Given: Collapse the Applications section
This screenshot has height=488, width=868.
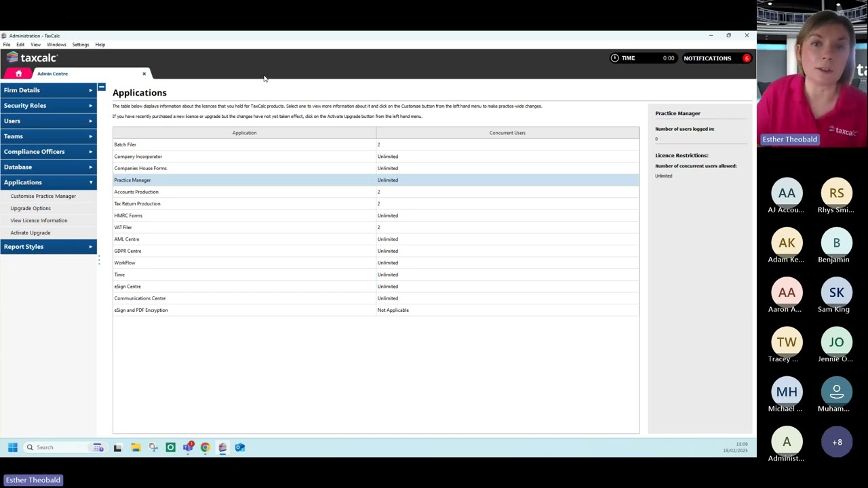Looking at the screenshot, I should (x=48, y=182).
